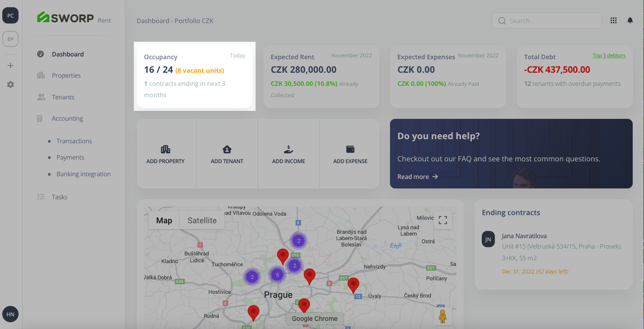Open the ADD EXPENSE wallet icon
This screenshot has height=329, width=644.
tap(349, 149)
